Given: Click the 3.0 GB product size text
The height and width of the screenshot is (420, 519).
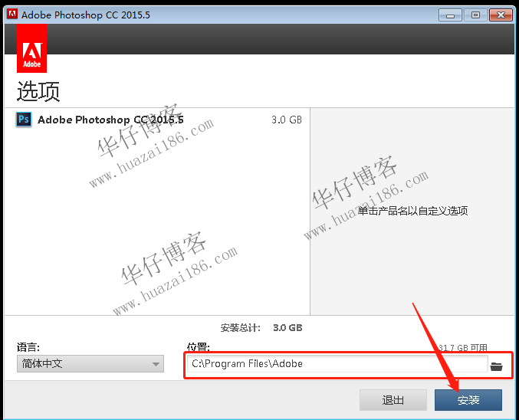Looking at the screenshot, I should tap(287, 120).
